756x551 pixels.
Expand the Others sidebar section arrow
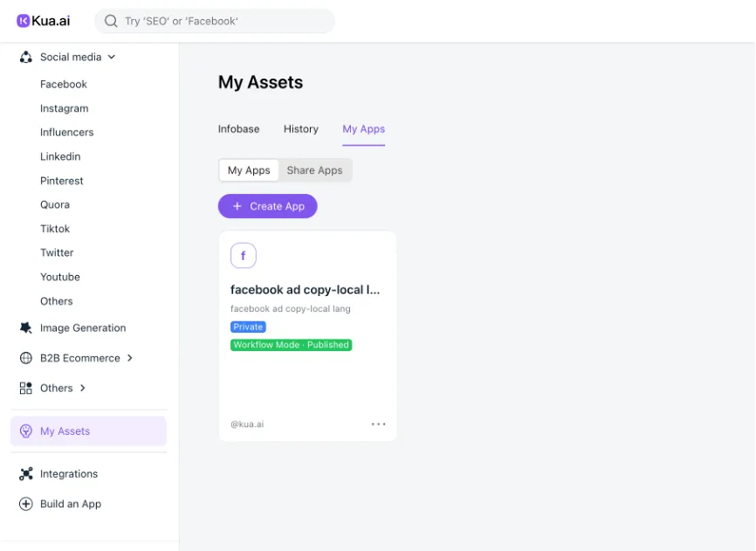83,388
